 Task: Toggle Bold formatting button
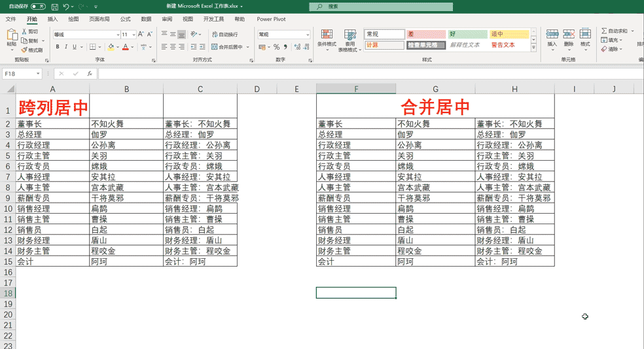(58, 47)
